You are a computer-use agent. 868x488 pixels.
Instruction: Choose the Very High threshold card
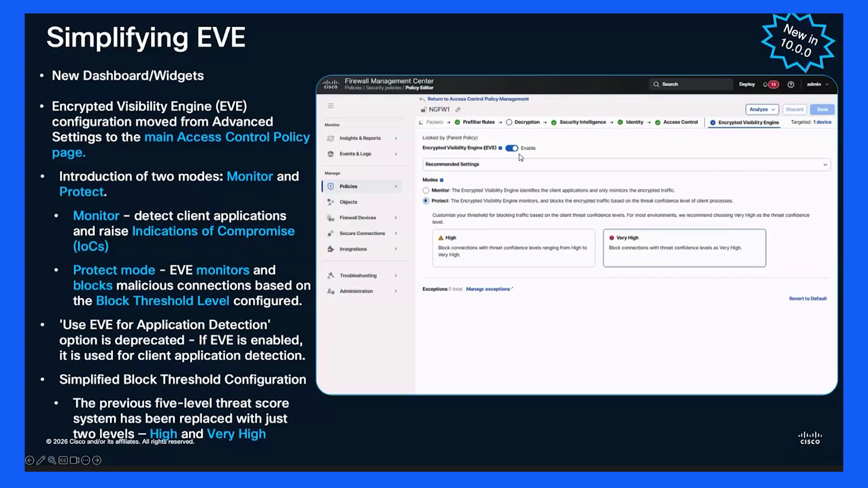pos(684,248)
